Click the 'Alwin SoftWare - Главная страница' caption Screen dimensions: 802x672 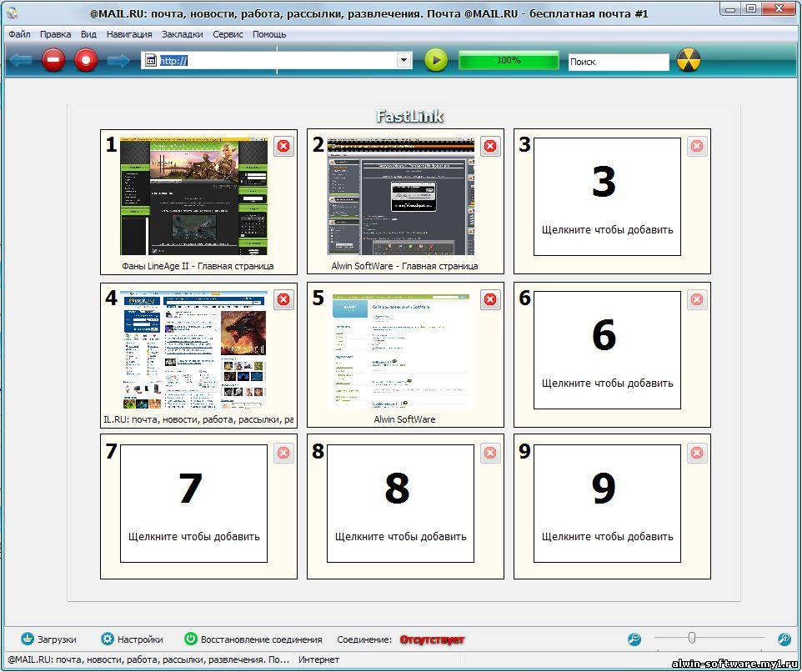pyautogui.click(x=404, y=266)
